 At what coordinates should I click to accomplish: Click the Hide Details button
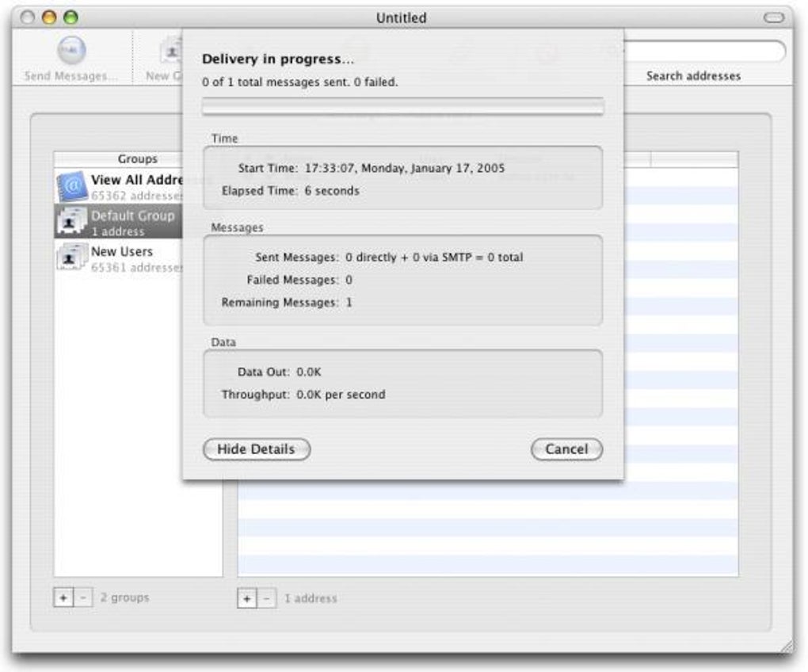(257, 449)
